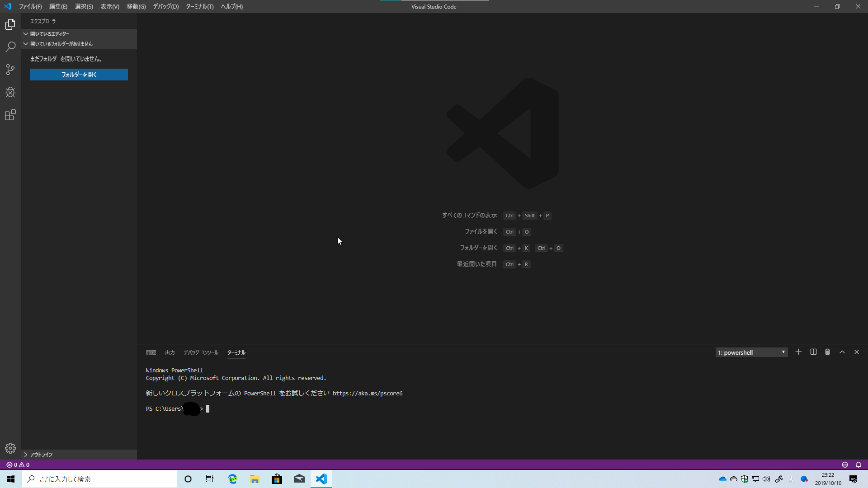Open Task View on taskbar

pyautogui.click(x=210, y=479)
